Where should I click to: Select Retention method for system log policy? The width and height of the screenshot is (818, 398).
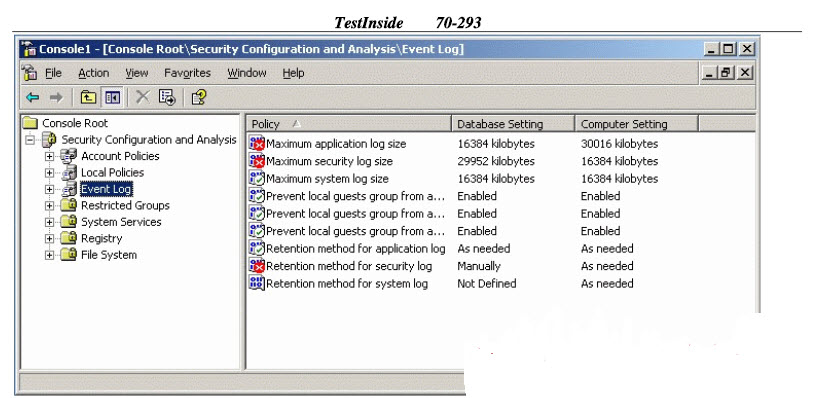[x=347, y=283]
